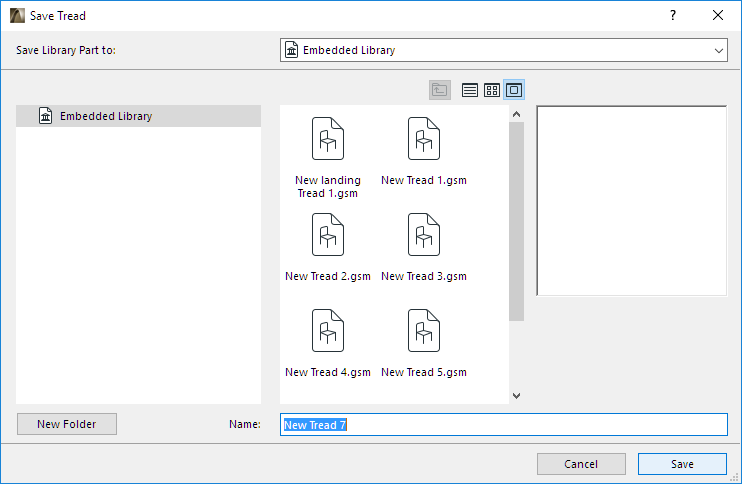Click the file list scroll down arrow
742x484 pixels.
(x=517, y=396)
